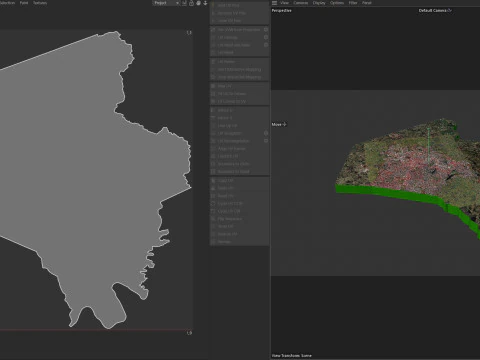Click the down-arrow icon right of the lock icon

pyautogui.click(x=205, y=3)
